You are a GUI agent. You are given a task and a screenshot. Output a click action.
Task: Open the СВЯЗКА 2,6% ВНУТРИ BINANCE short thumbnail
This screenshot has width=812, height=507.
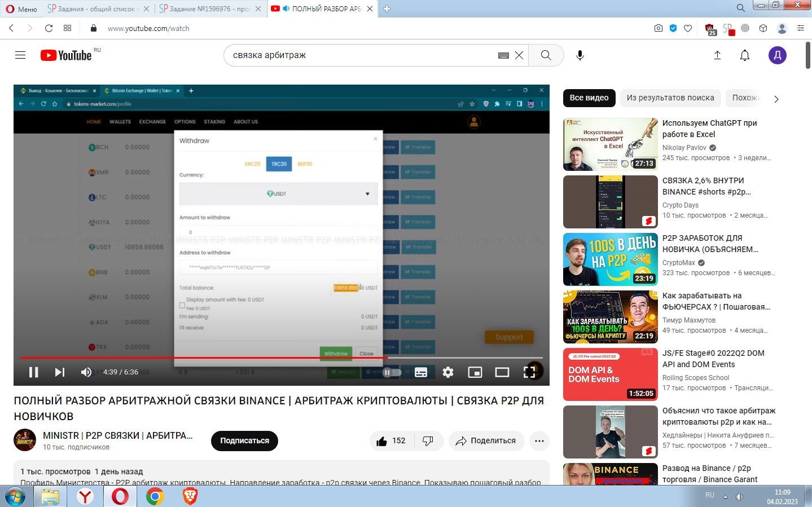click(x=611, y=202)
